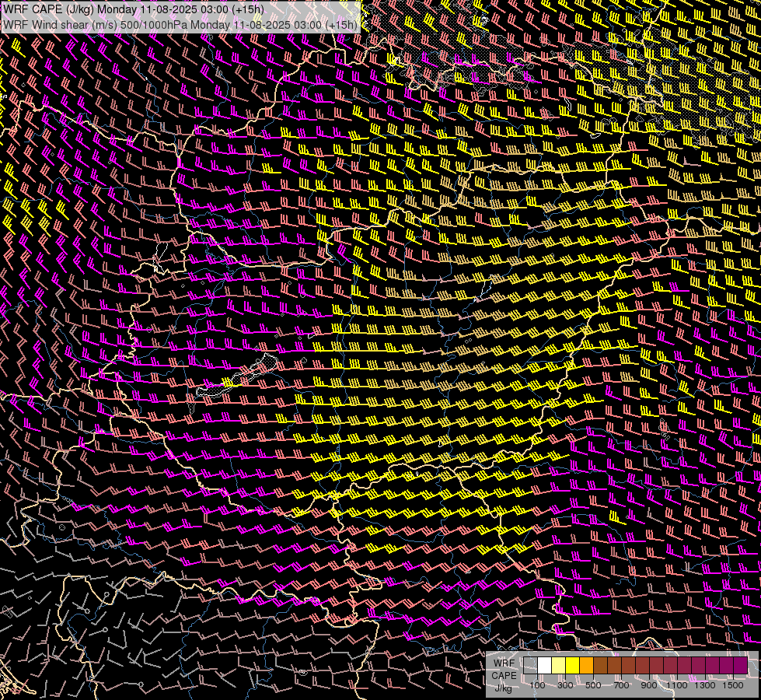Click the CAPE label in the legend
The image size is (761, 700).
[x=504, y=676]
